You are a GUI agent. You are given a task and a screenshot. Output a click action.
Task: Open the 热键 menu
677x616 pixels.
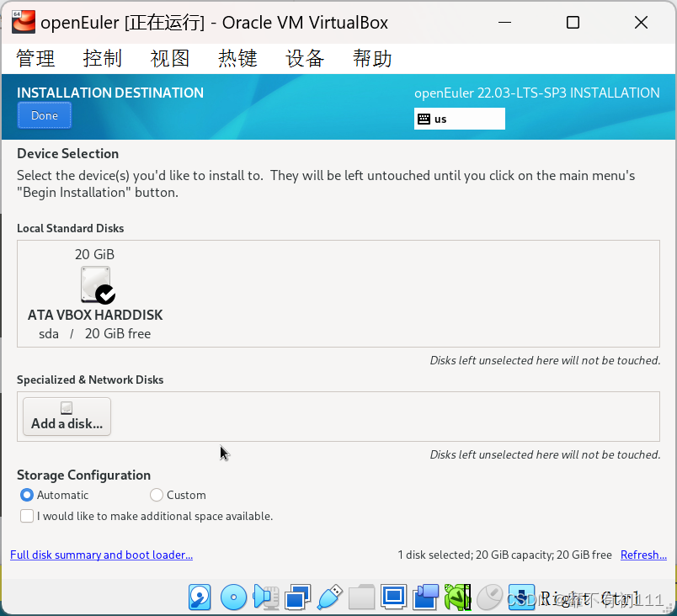click(x=237, y=58)
